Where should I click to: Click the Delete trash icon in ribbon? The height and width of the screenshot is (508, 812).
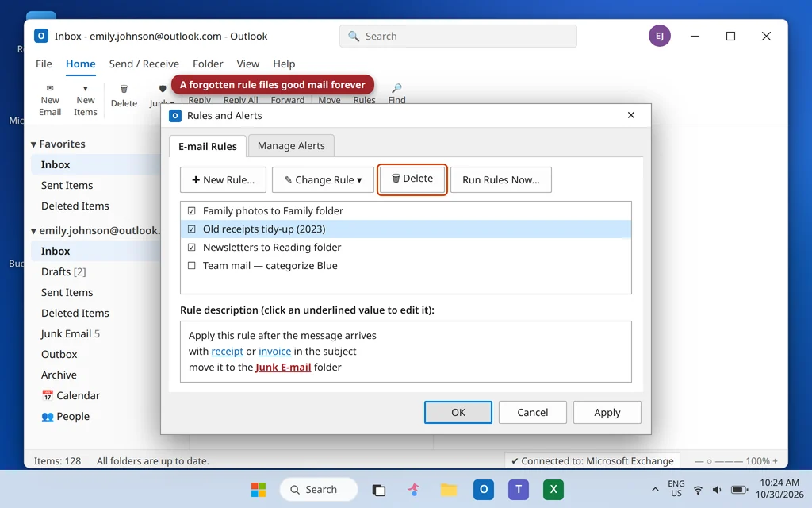124,89
